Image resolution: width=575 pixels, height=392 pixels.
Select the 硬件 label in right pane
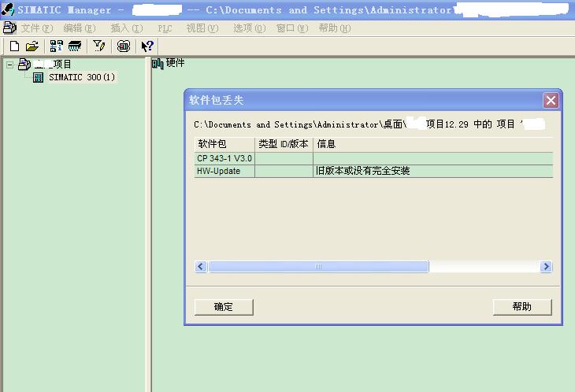click(176, 63)
